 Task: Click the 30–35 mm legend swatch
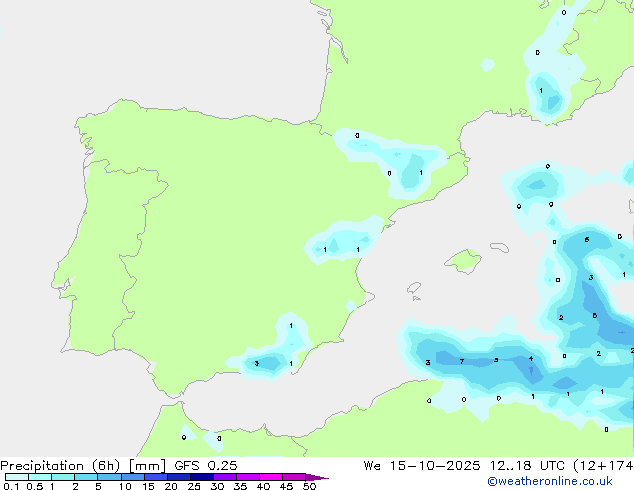click(225, 477)
